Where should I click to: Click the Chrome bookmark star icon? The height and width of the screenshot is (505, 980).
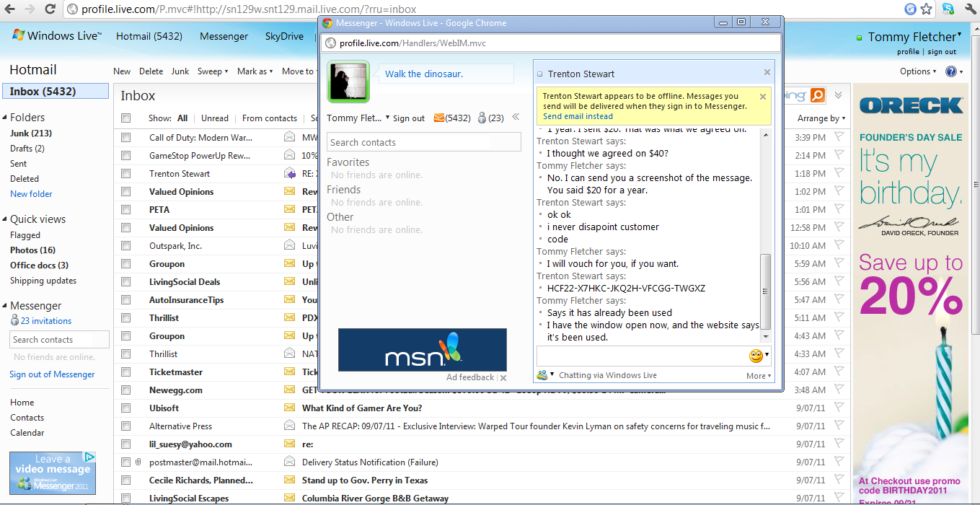coord(927,9)
